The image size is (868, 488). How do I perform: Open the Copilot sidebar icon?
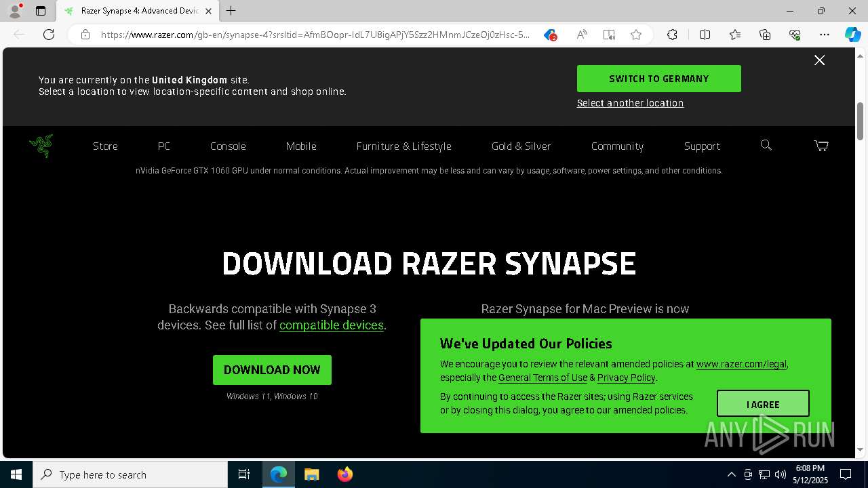point(852,35)
